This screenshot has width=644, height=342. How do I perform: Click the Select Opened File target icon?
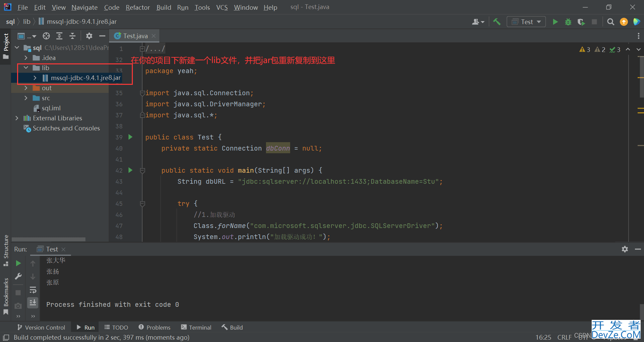click(x=46, y=36)
